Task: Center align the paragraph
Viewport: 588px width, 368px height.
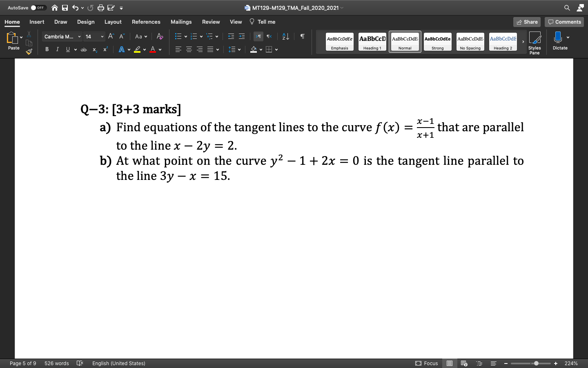Action: click(189, 49)
